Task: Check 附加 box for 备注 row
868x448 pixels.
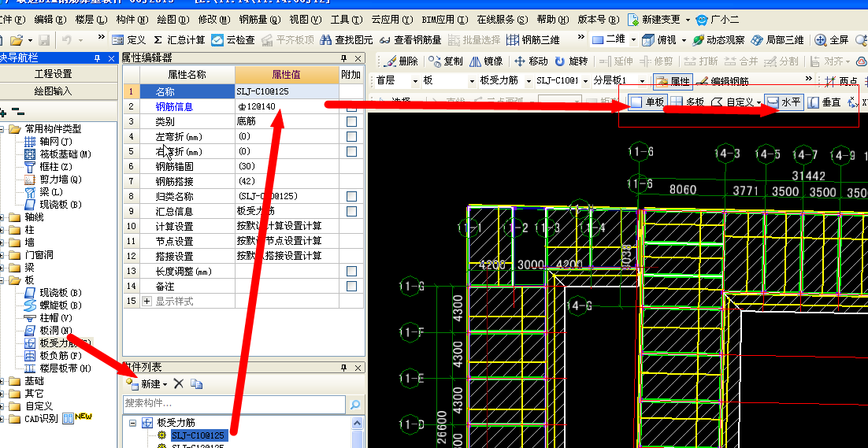Action: 351,286
